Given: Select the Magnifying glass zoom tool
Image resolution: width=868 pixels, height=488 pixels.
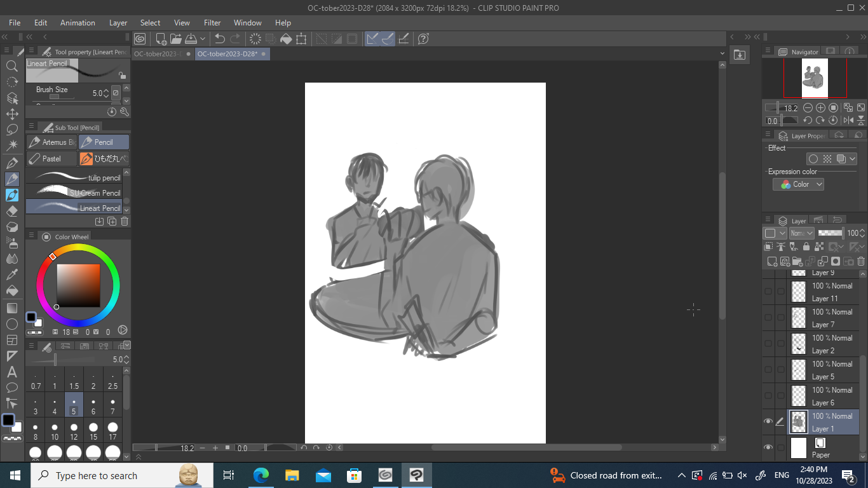Looking at the screenshot, I should (11, 66).
